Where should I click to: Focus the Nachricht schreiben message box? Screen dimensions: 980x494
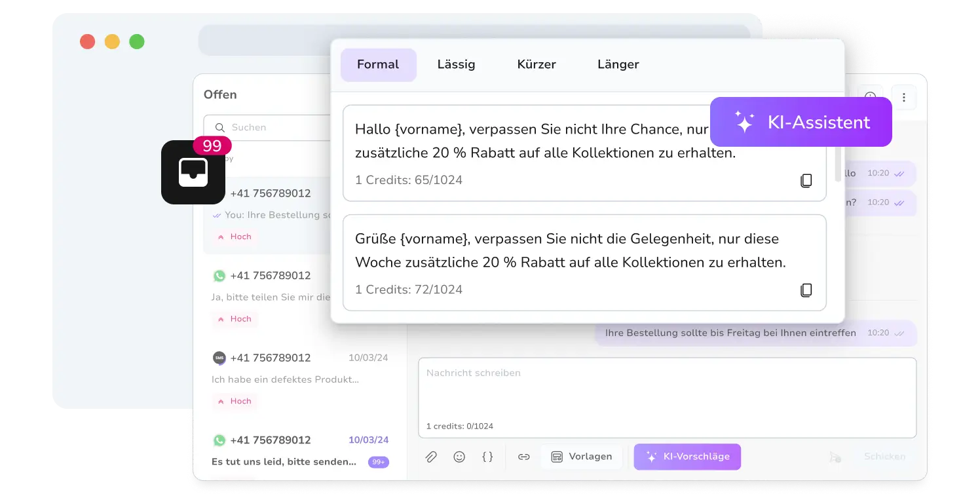tap(667, 393)
